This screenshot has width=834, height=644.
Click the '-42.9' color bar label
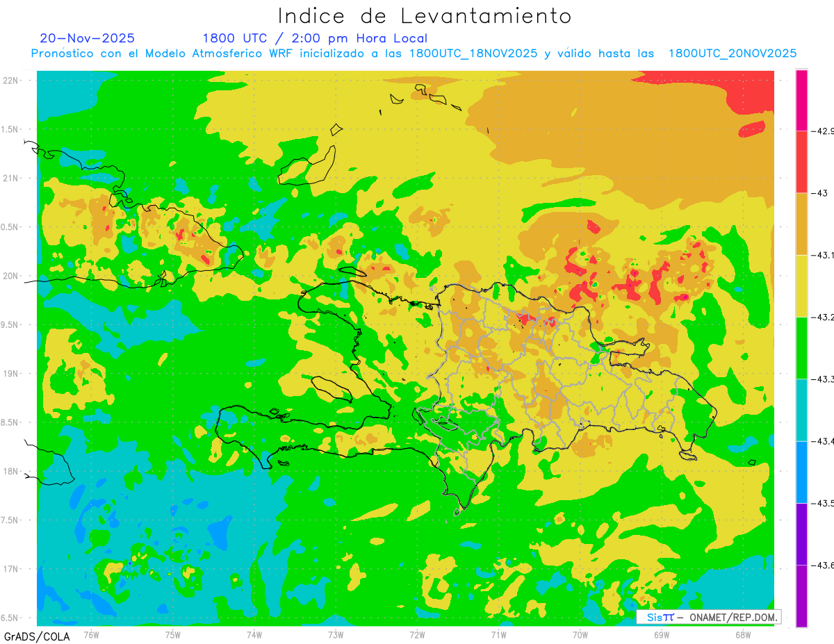822,131
